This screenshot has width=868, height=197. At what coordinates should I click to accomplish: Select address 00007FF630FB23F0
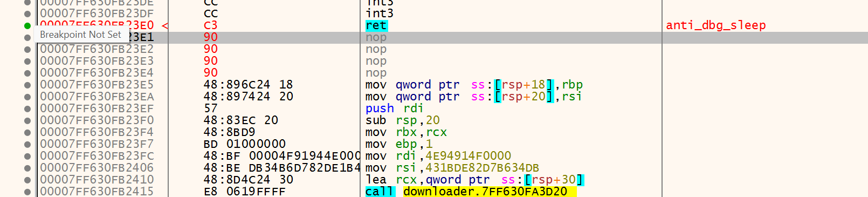tap(97, 120)
